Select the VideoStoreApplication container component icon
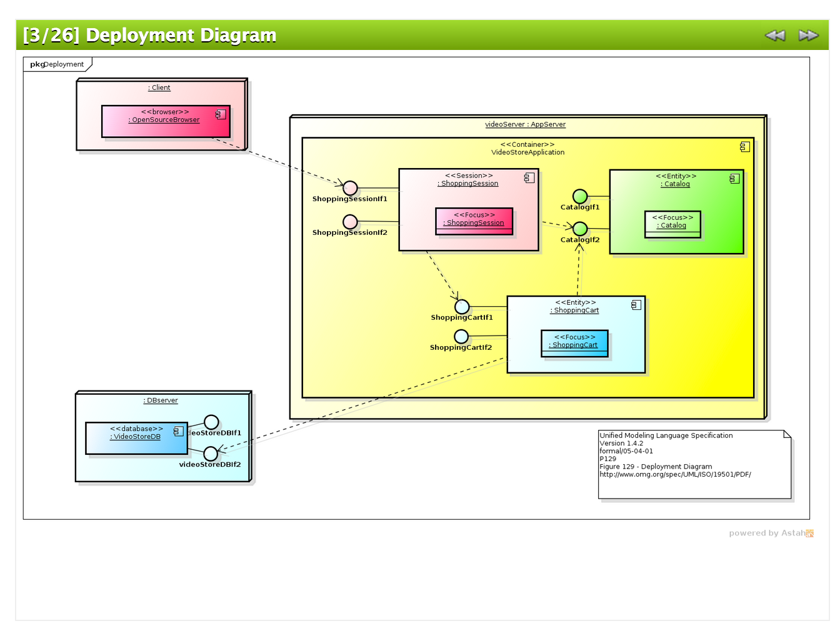Image resolution: width=840 pixels, height=631 pixels. pyautogui.click(x=744, y=147)
